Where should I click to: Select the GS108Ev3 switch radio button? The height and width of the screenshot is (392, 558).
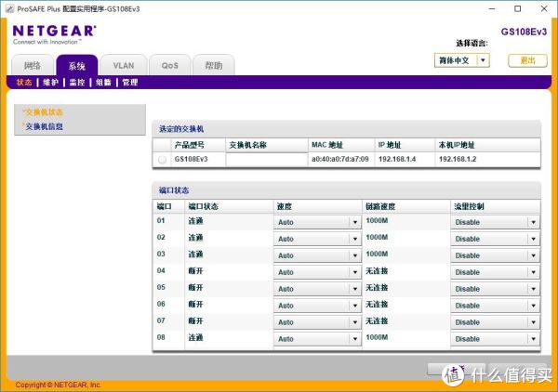162,160
